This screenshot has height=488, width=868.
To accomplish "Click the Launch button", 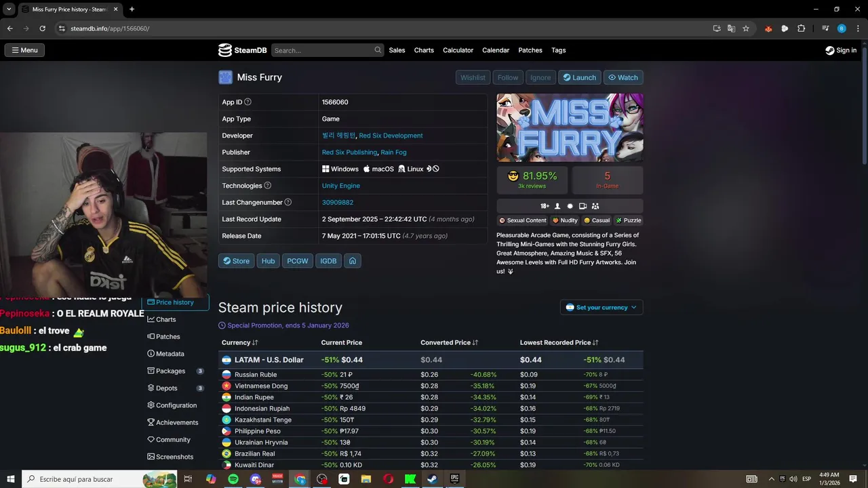I will click(580, 77).
